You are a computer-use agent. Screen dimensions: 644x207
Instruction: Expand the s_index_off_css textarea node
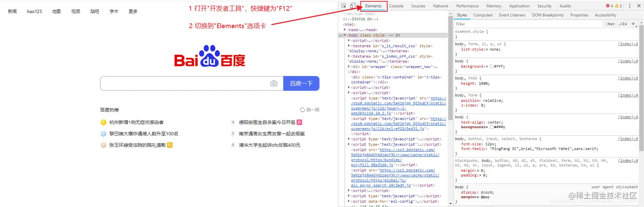(349, 56)
